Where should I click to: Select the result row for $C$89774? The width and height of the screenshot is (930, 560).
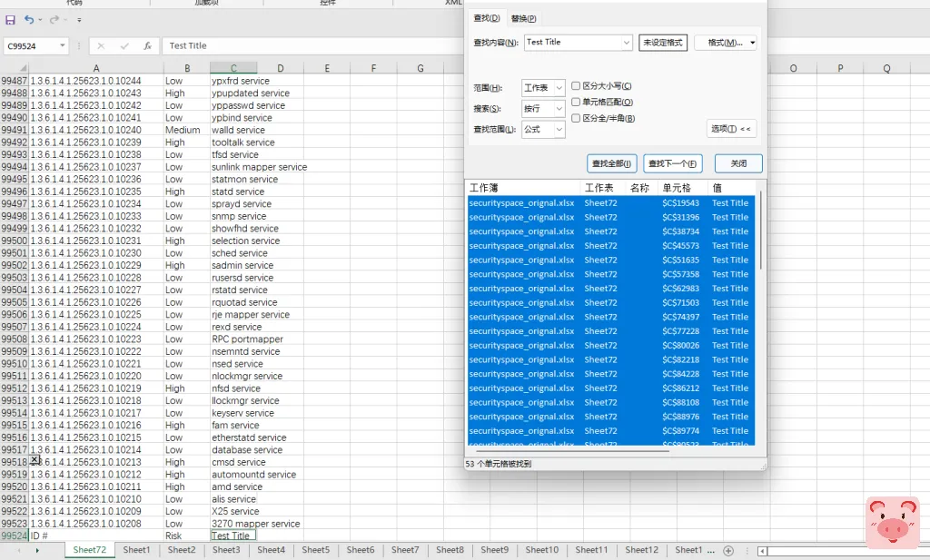[611, 431]
